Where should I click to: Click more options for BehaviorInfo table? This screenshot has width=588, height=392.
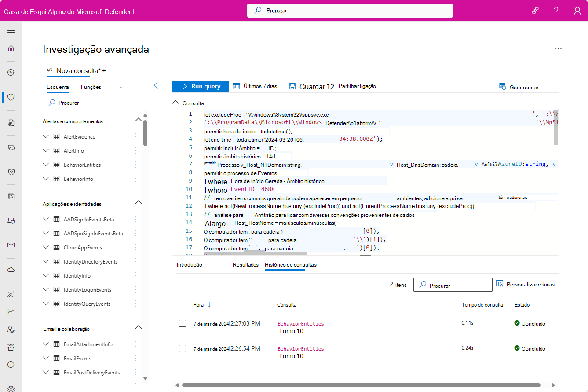click(x=135, y=179)
